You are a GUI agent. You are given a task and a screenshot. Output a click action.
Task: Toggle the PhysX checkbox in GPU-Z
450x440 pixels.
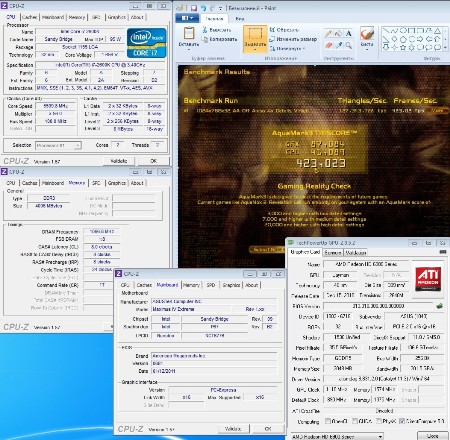(379, 421)
